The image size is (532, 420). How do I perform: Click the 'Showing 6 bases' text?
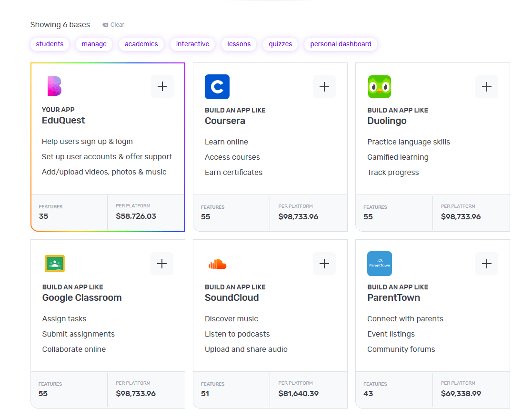(60, 25)
